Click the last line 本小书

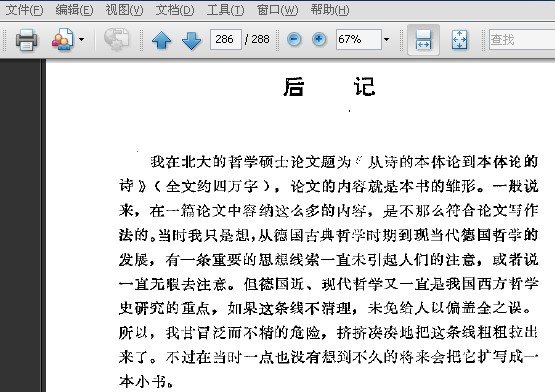coord(147,382)
